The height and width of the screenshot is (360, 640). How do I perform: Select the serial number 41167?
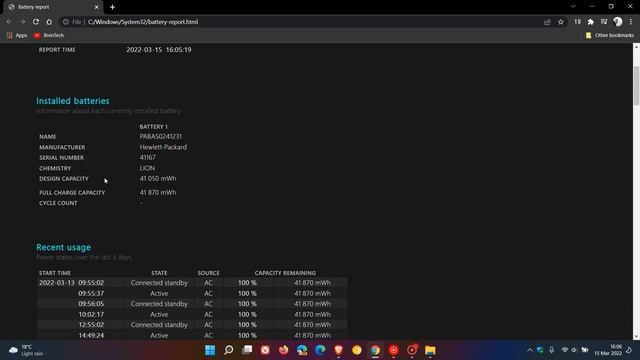pyautogui.click(x=147, y=157)
